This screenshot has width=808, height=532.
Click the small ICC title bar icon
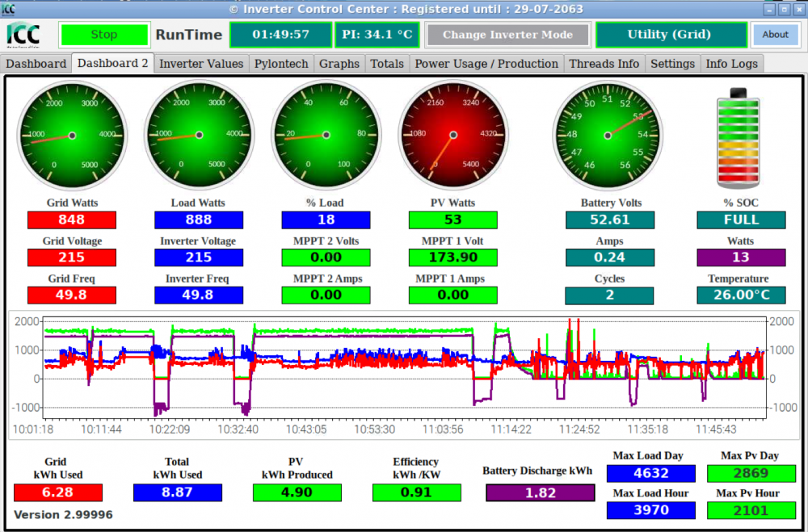pyautogui.click(x=9, y=9)
